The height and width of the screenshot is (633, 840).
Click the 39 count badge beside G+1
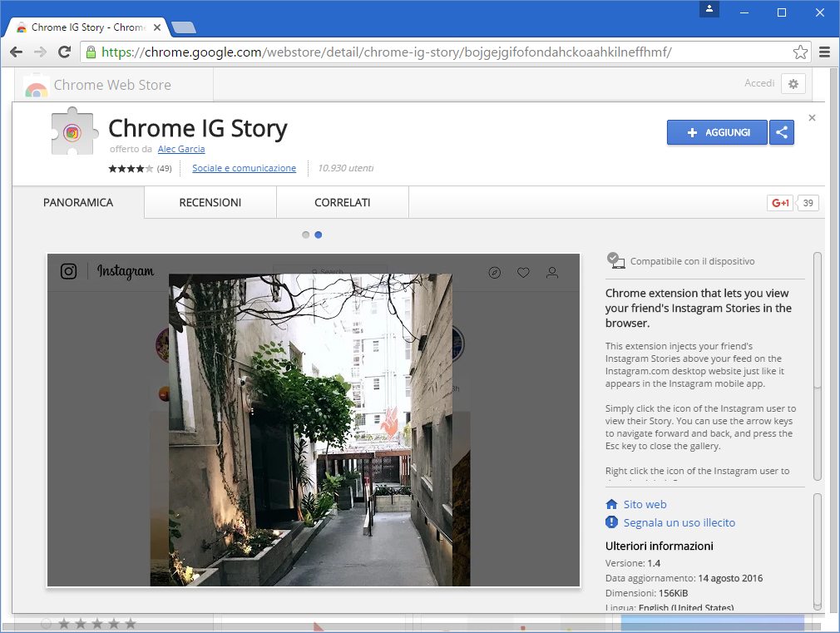coord(808,203)
